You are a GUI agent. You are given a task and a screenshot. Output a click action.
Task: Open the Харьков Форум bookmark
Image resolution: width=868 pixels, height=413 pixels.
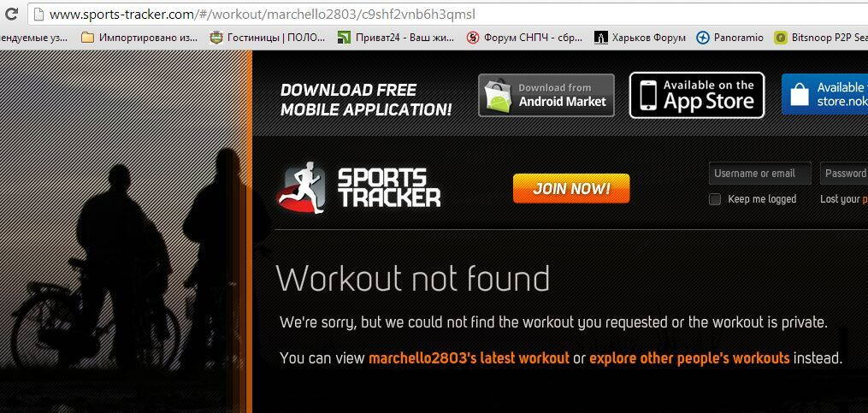(x=640, y=38)
